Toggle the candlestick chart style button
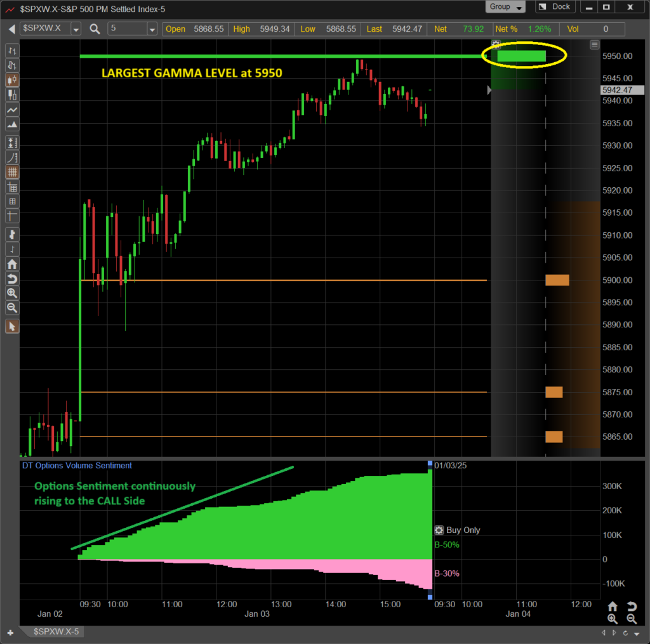The height and width of the screenshot is (644, 650). [12, 80]
